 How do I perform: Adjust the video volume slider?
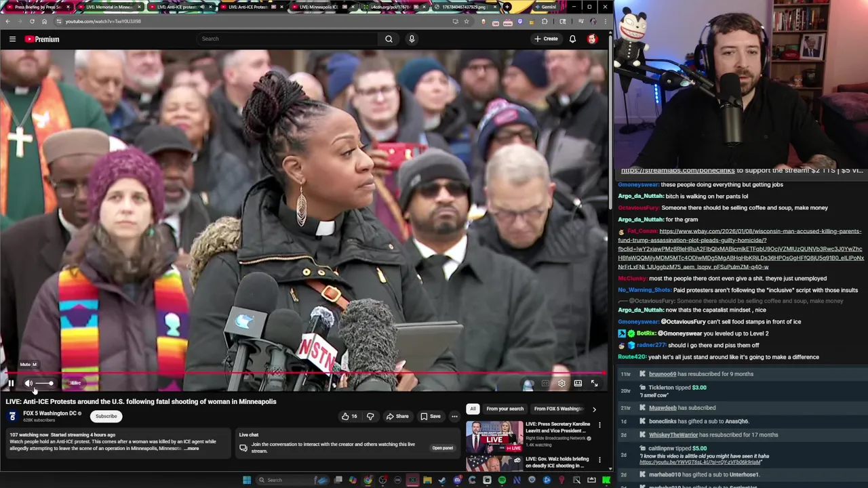(x=45, y=384)
